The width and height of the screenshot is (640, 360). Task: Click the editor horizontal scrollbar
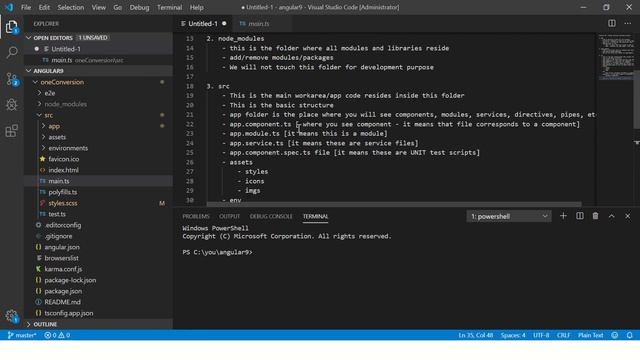coord(394,204)
